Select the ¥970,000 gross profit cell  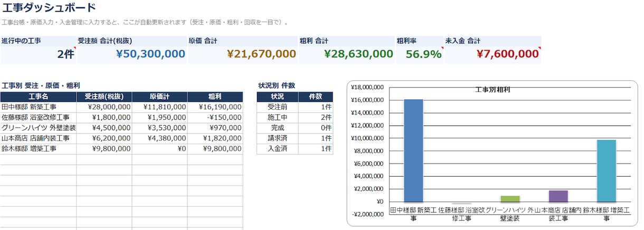(215, 128)
